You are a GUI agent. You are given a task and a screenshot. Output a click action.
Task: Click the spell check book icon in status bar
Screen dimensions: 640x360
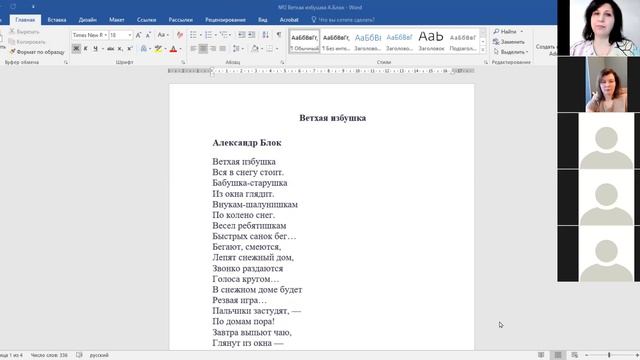[x=79, y=355]
